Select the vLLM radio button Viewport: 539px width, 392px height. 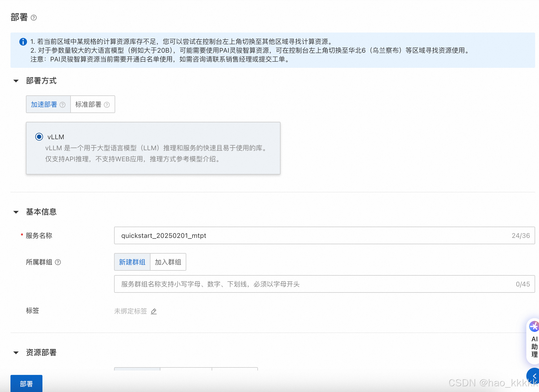pos(39,137)
